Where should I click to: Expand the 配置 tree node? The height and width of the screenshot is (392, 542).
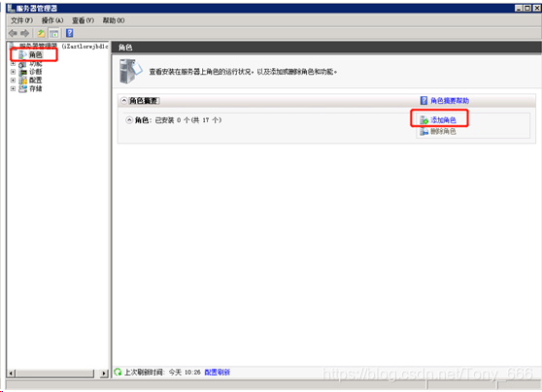point(13,81)
